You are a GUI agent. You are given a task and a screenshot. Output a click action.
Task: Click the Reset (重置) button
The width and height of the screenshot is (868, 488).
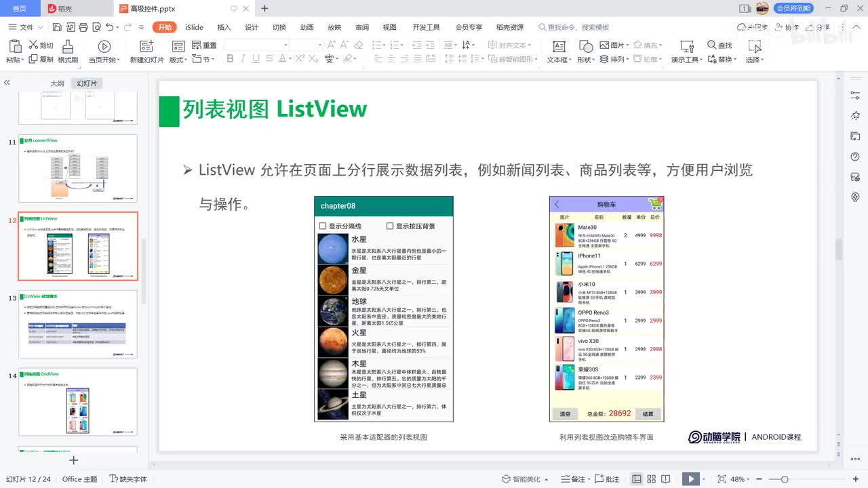(x=203, y=45)
